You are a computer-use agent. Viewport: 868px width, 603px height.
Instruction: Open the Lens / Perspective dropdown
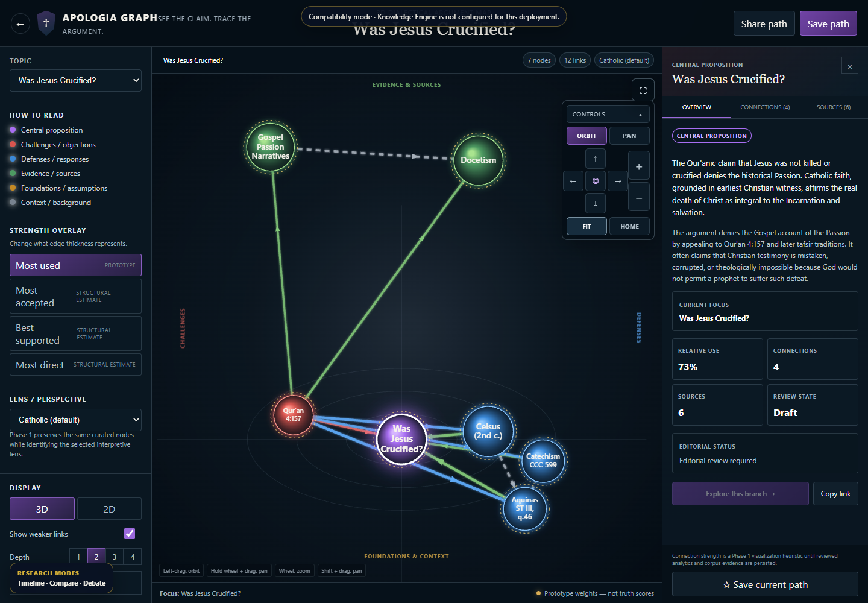[75, 420]
